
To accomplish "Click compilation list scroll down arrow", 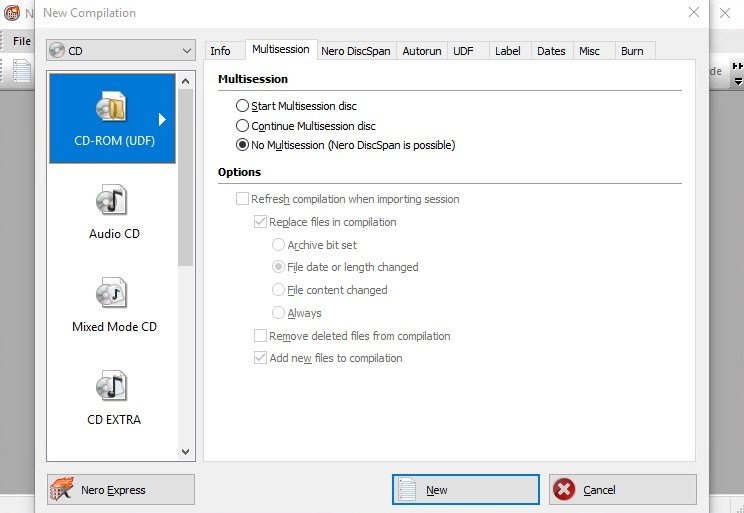I will (x=186, y=452).
